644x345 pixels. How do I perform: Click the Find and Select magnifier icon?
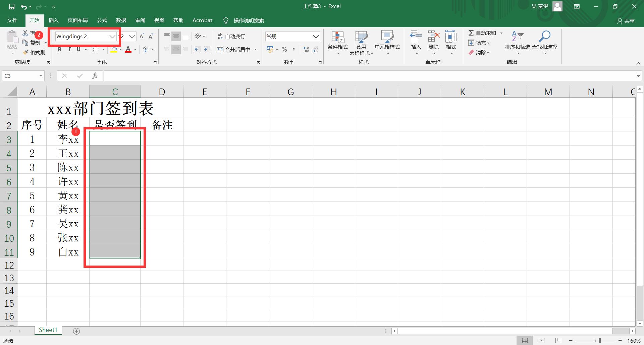tap(544, 36)
